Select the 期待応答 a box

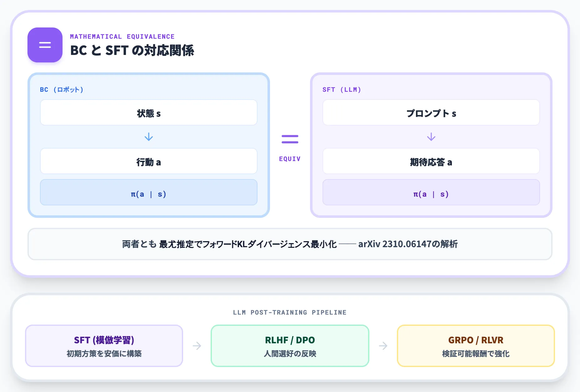[x=431, y=161]
